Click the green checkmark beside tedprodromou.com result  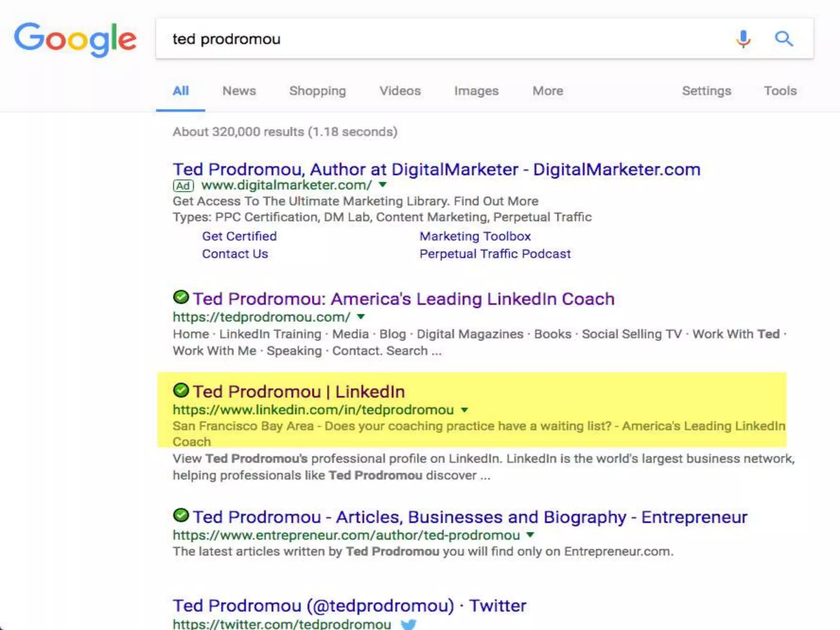[x=181, y=297]
